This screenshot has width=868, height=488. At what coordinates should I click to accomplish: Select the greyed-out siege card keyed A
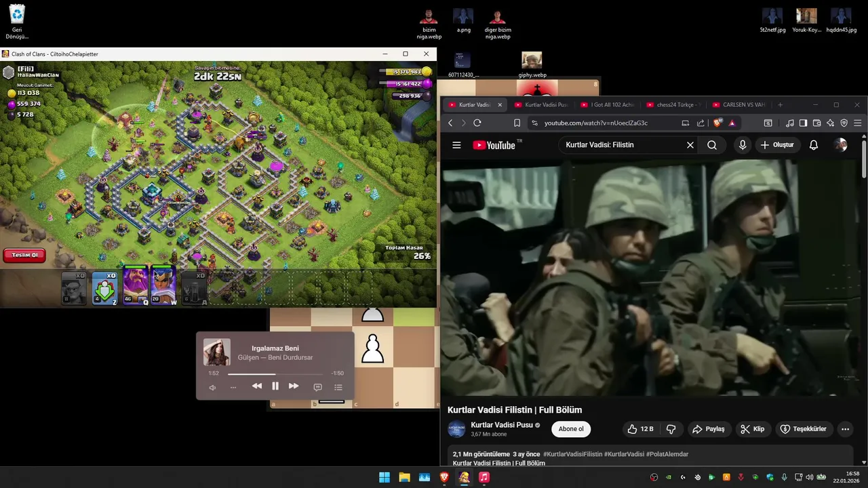tap(193, 287)
